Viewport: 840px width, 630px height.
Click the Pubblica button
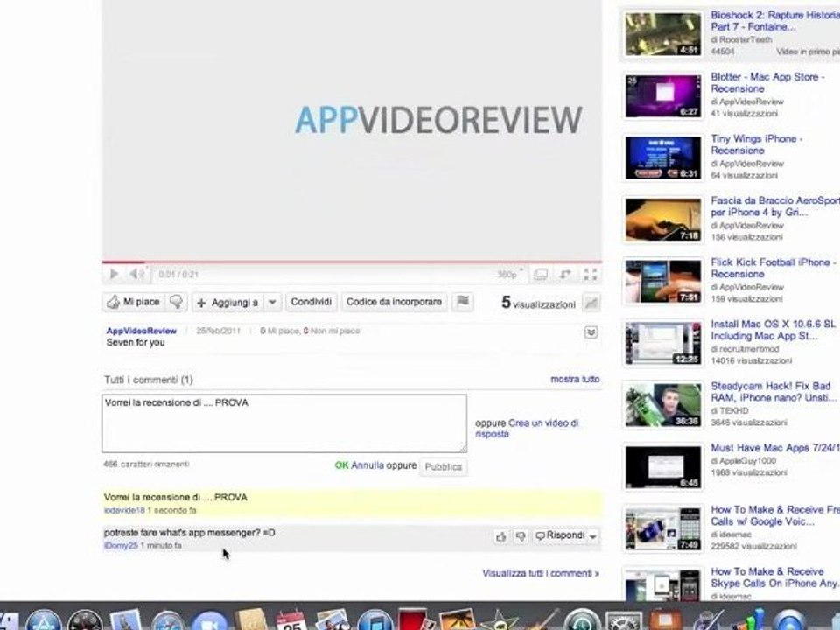[443, 467]
